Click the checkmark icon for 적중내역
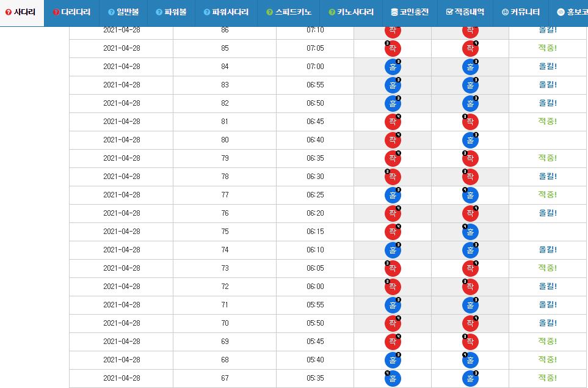 (449, 12)
